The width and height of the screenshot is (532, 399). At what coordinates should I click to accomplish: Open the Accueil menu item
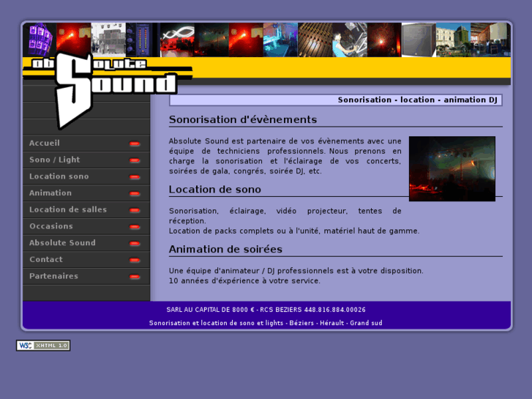pos(86,143)
